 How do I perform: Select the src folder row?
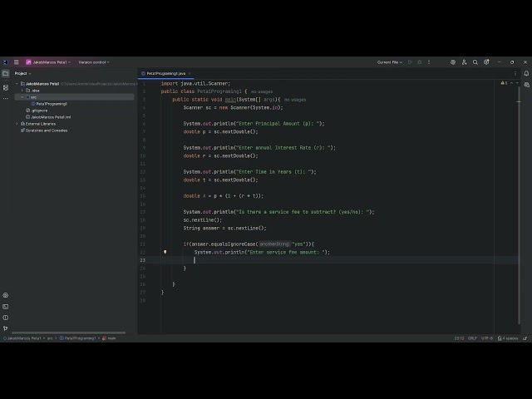coord(75,97)
